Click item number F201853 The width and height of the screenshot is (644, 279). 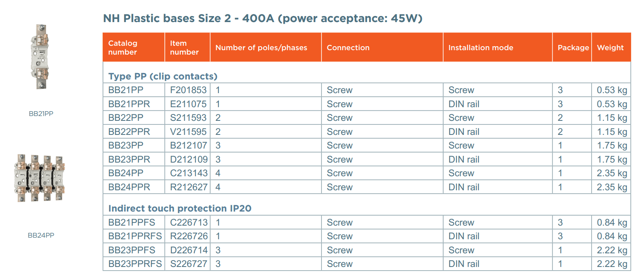pyautogui.click(x=188, y=90)
